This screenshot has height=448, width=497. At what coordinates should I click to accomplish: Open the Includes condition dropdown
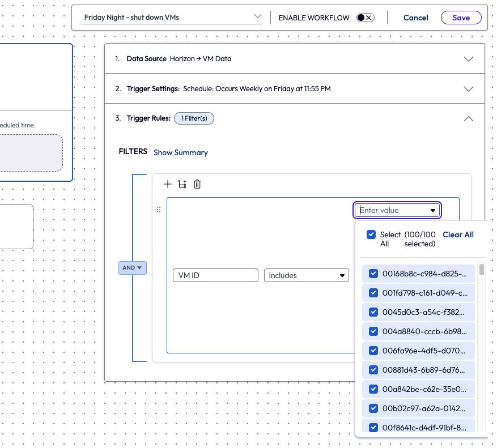[x=306, y=275]
